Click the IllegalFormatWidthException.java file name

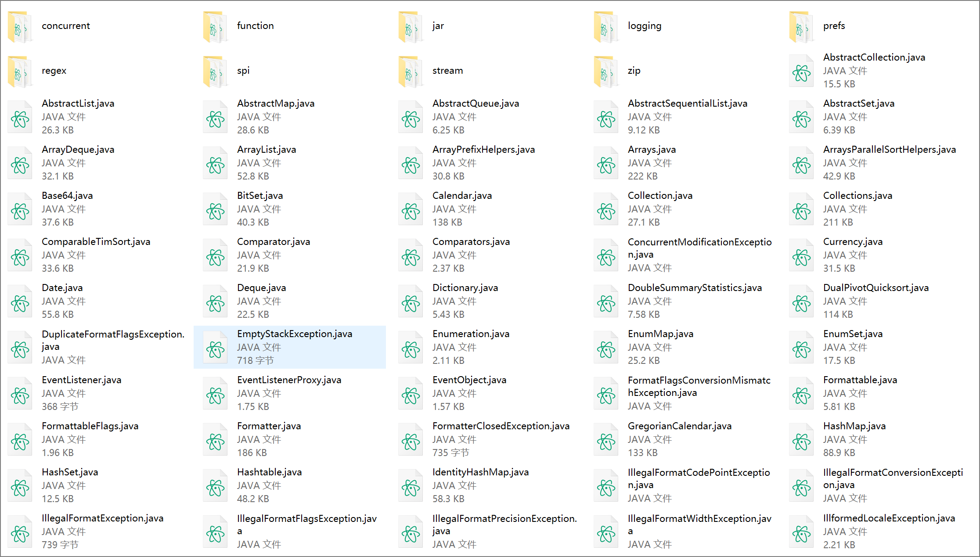click(x=699, y=525)
